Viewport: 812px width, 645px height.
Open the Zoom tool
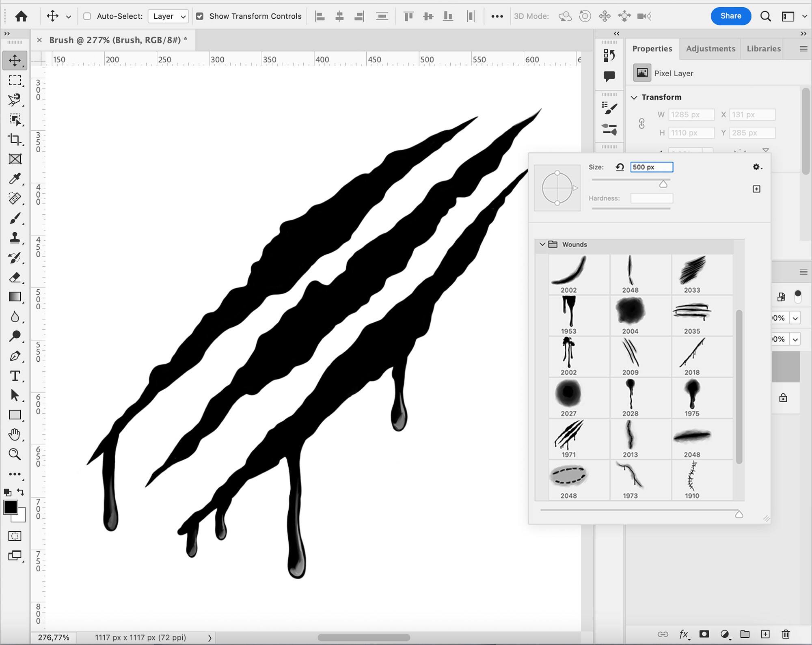coord(15,454)
